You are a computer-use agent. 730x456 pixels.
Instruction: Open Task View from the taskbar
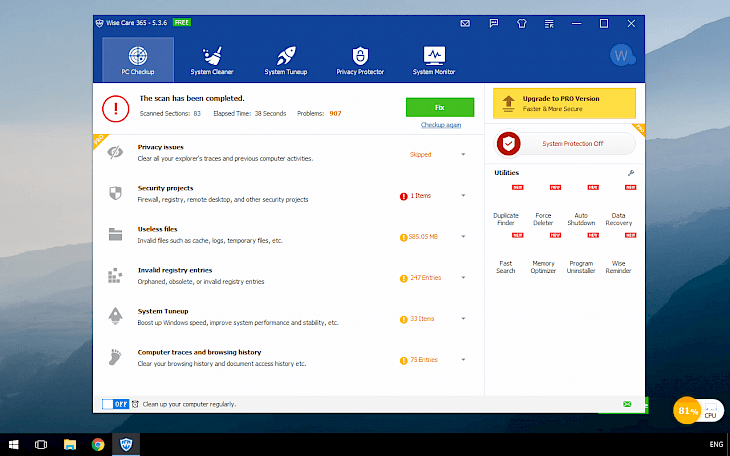[41, 444]
